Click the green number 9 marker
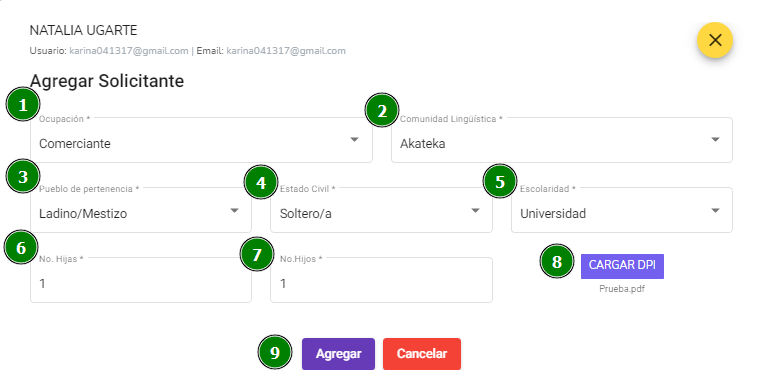Screen dimensions: 758x389 pos(275,352)
